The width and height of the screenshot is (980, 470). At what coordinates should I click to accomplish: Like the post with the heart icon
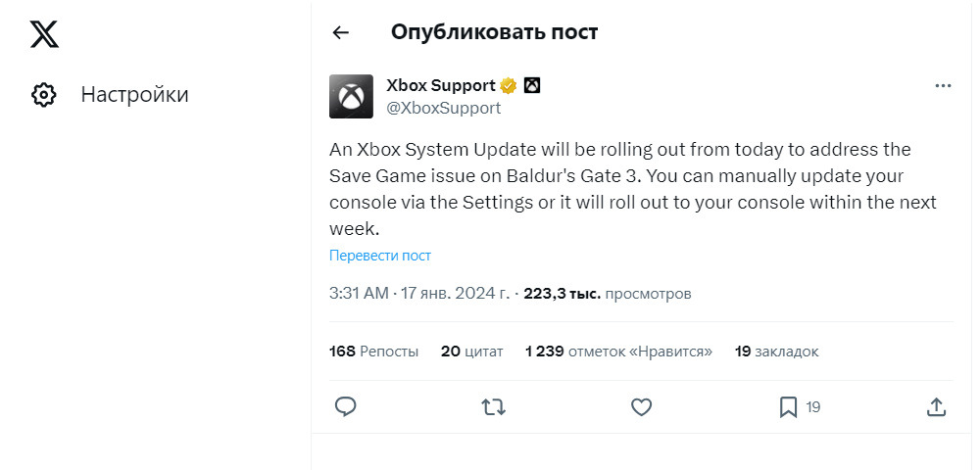641,406
